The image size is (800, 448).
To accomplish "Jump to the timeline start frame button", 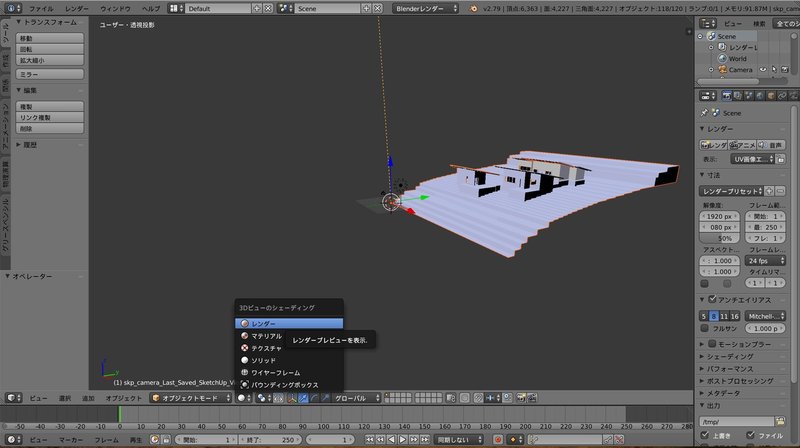I will (369, 439).
